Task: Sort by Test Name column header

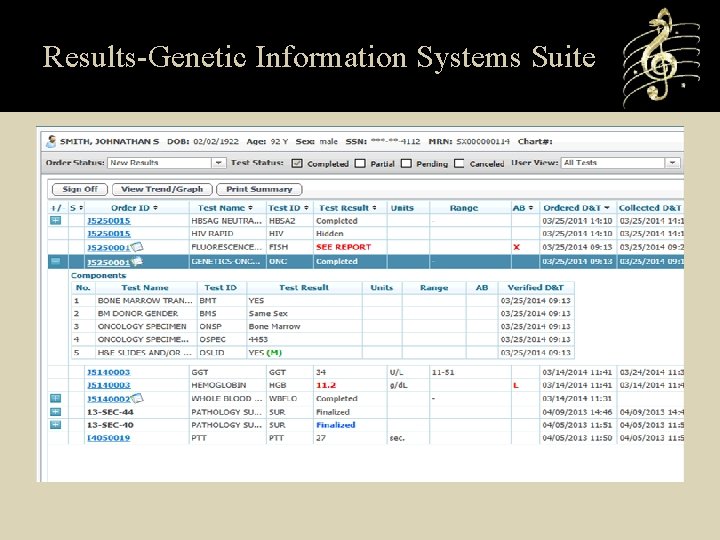Action: (x=225, y=208)
